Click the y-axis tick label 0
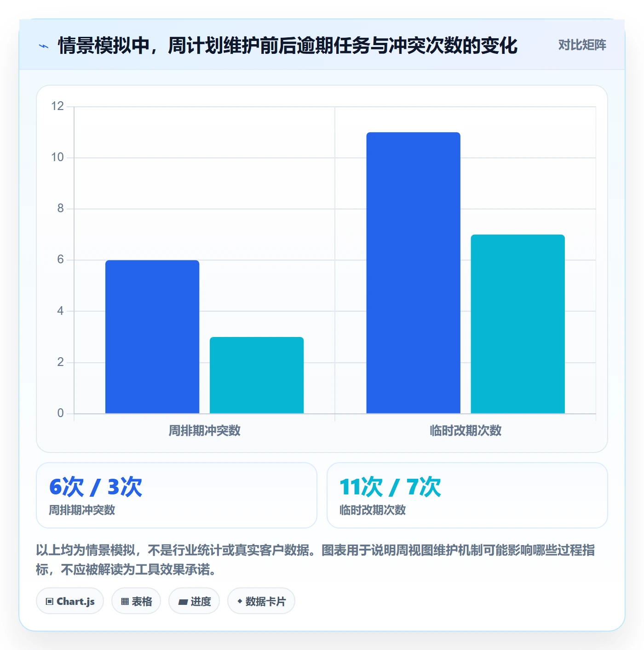The width and height of the screenshot is (644, 650). tap(60, 413)
